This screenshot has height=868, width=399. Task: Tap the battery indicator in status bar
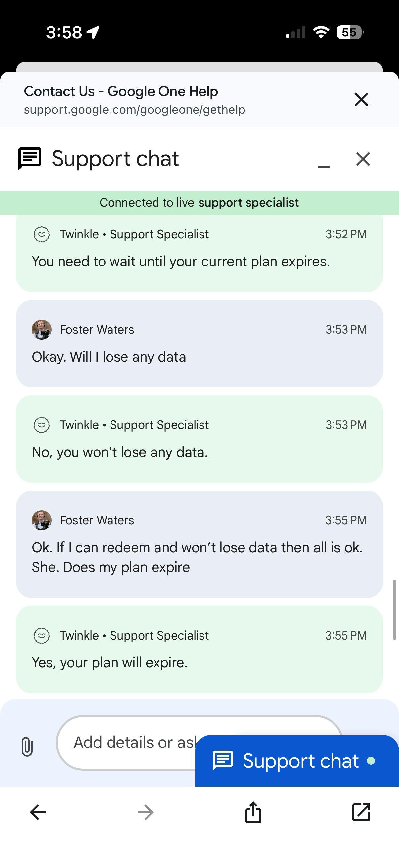tap(350, 33)
